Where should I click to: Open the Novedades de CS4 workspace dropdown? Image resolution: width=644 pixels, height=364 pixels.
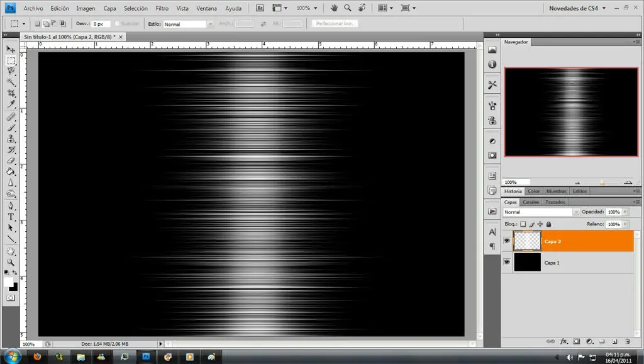577,8
